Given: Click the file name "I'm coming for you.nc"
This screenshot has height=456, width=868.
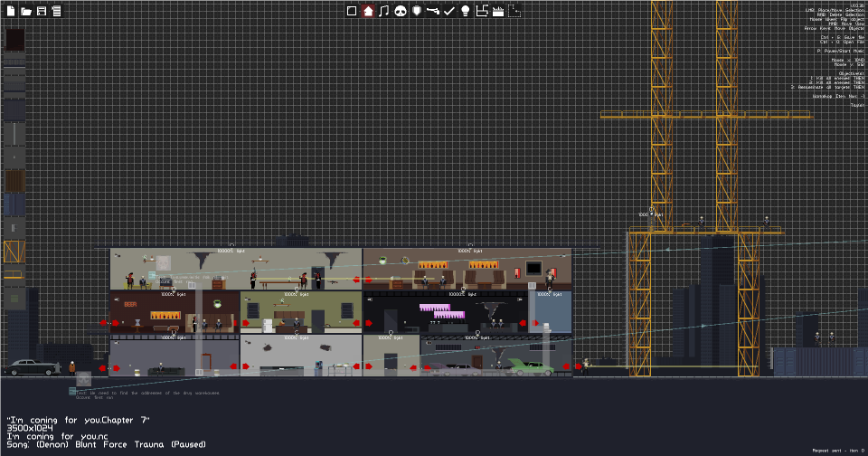Looking at the screenshot, I should 58,436.
